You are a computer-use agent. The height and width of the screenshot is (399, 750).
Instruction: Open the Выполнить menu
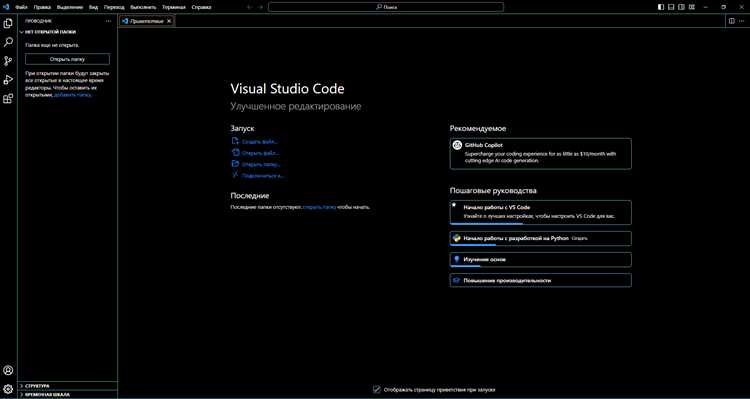[143, 7]
